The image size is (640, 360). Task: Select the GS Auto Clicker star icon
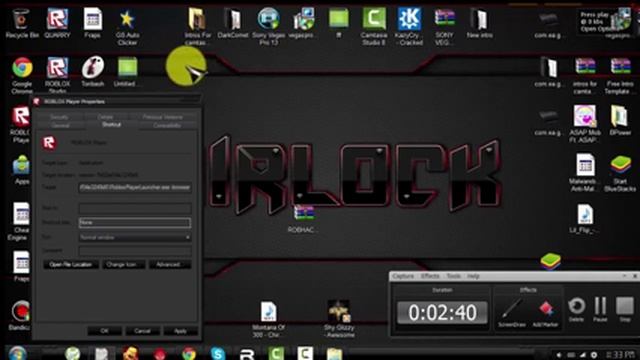click(127, 26)
